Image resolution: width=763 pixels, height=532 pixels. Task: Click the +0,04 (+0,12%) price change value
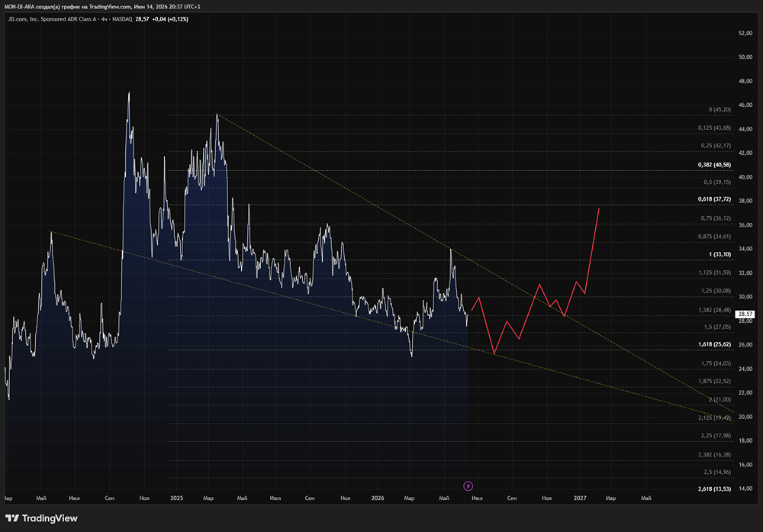(x=170, y=19)
